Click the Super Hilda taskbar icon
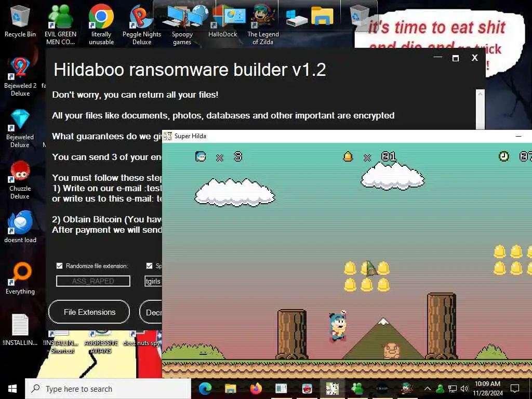The height and width of the screenshot is (399, 532). pos(332,389)
